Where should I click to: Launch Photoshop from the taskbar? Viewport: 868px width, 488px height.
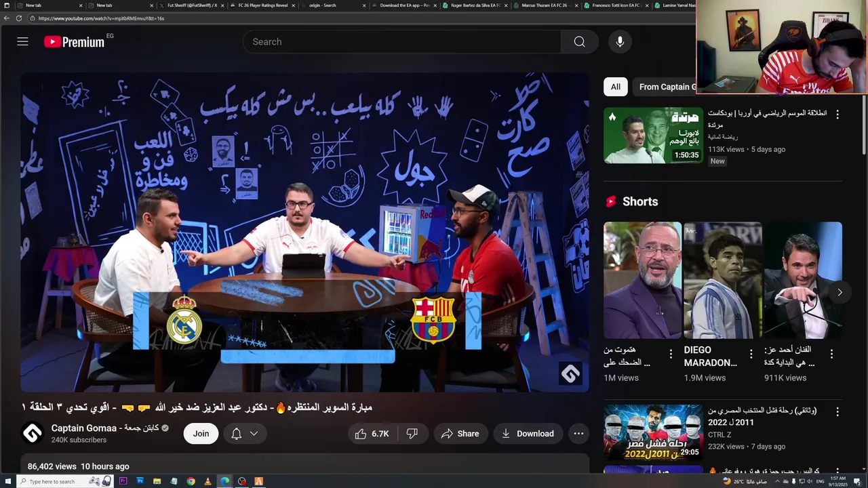click(x=140, y=481)
